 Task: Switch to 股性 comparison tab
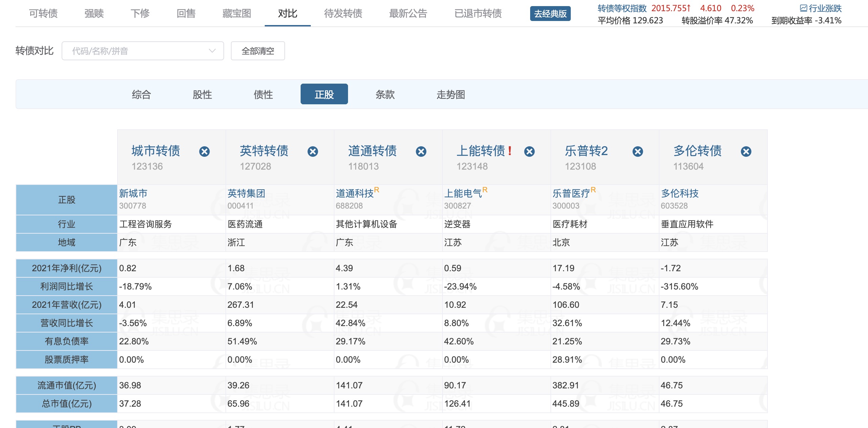[202, 94]
